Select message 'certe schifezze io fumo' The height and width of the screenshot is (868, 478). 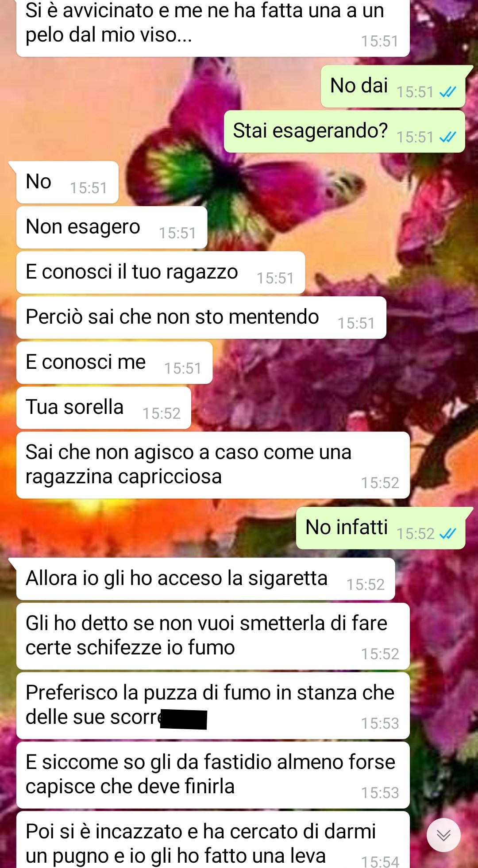point(213,636)
